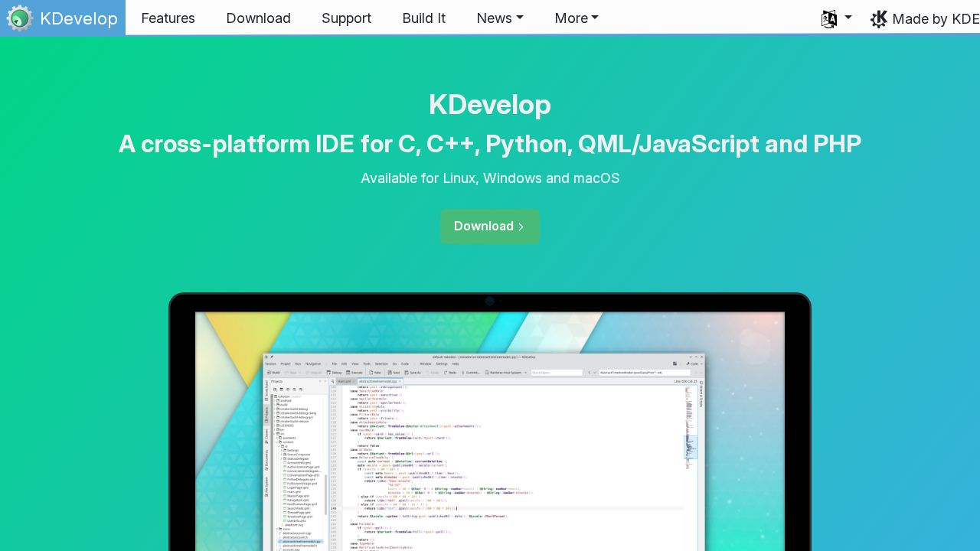The image size is (980, 551).
Task: Go to the Download nav item
Action: coord(258,18)
